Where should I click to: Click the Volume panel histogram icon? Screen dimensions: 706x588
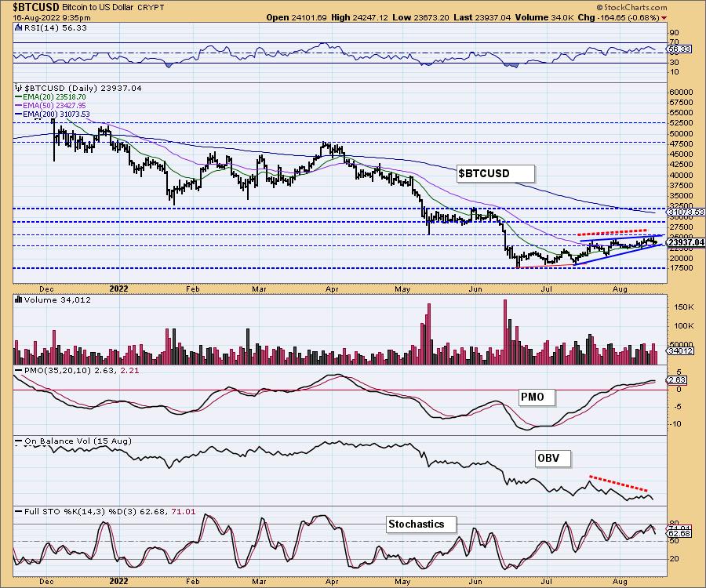pyautogui.click(x=19, y=299)
